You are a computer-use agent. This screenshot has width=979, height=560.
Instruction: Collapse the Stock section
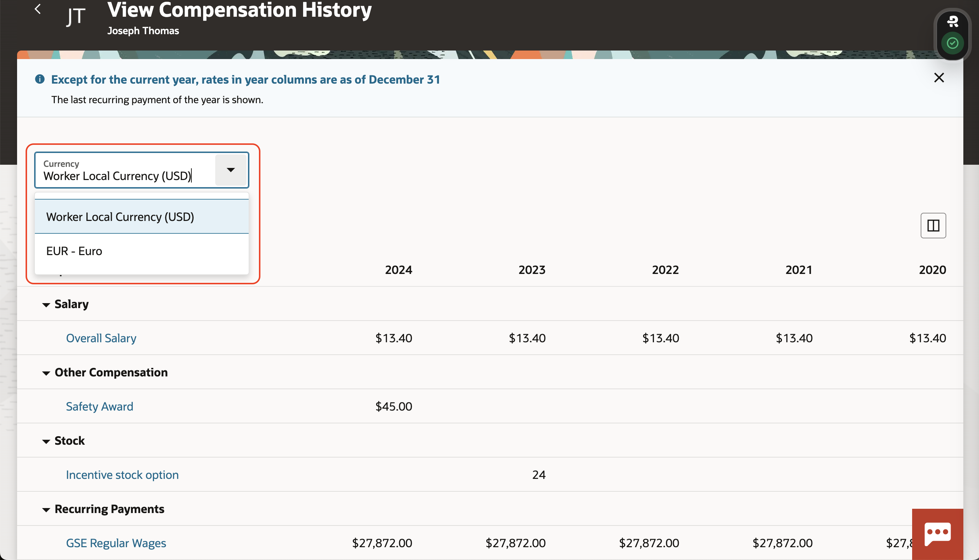46,441
